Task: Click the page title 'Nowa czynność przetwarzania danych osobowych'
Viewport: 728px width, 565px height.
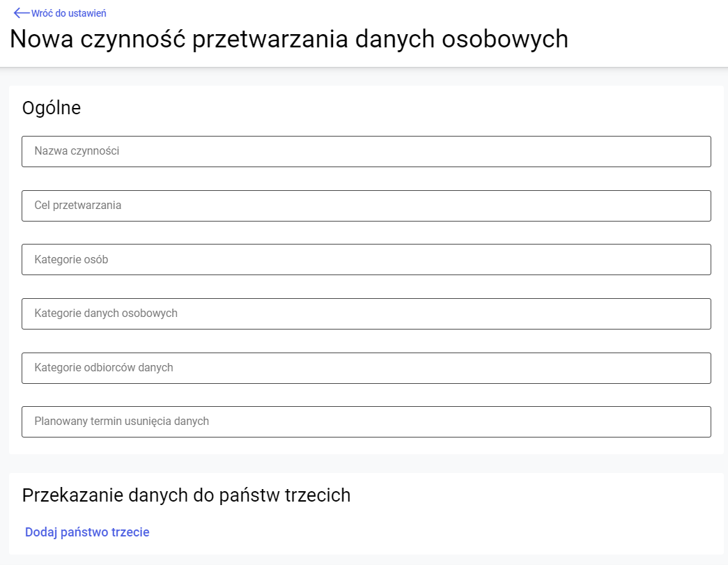Action: tap(289, 39)
